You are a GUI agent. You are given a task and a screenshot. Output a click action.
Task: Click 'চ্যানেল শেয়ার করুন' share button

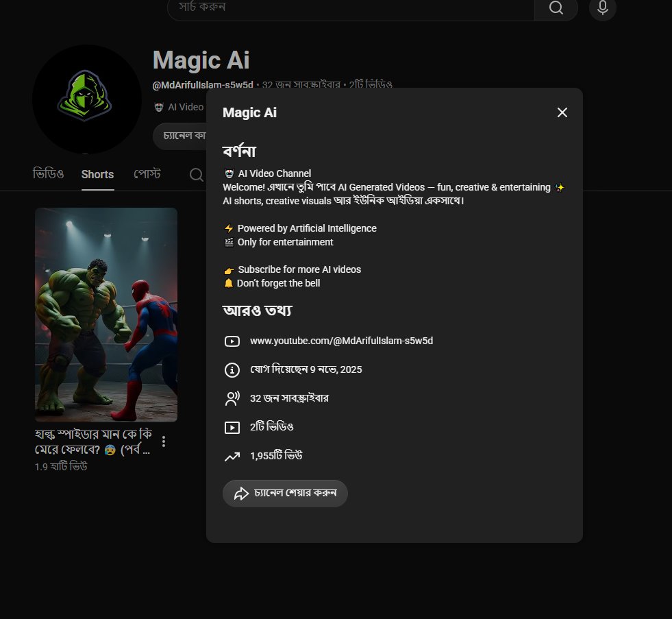[285, 494]
